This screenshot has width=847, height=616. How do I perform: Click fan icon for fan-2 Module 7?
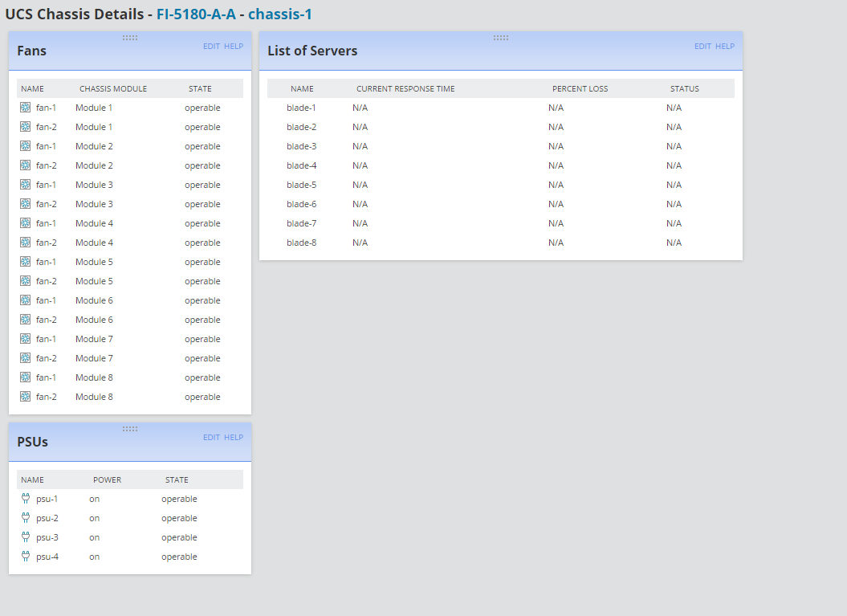tap(26, 358)
